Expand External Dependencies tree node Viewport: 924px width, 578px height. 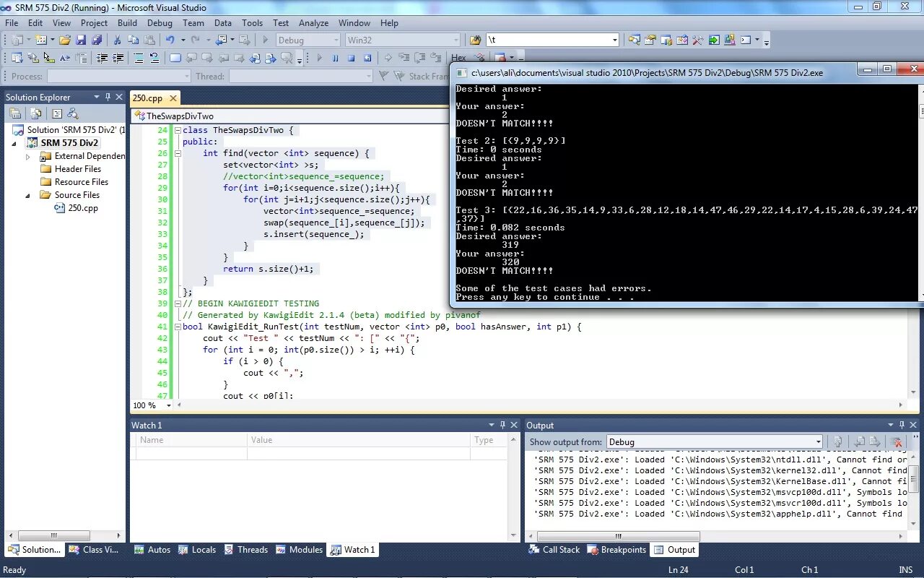click(x=28, y=156)
